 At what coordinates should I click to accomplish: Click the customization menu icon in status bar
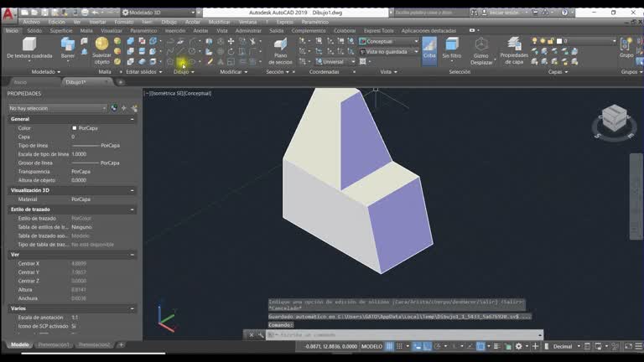tap(638, 346)
